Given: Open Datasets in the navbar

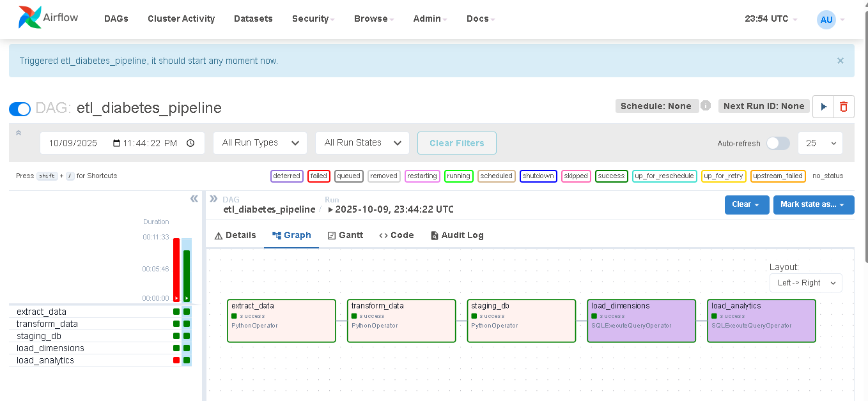Looking at the screenshot, I should [x=253, y=19].
